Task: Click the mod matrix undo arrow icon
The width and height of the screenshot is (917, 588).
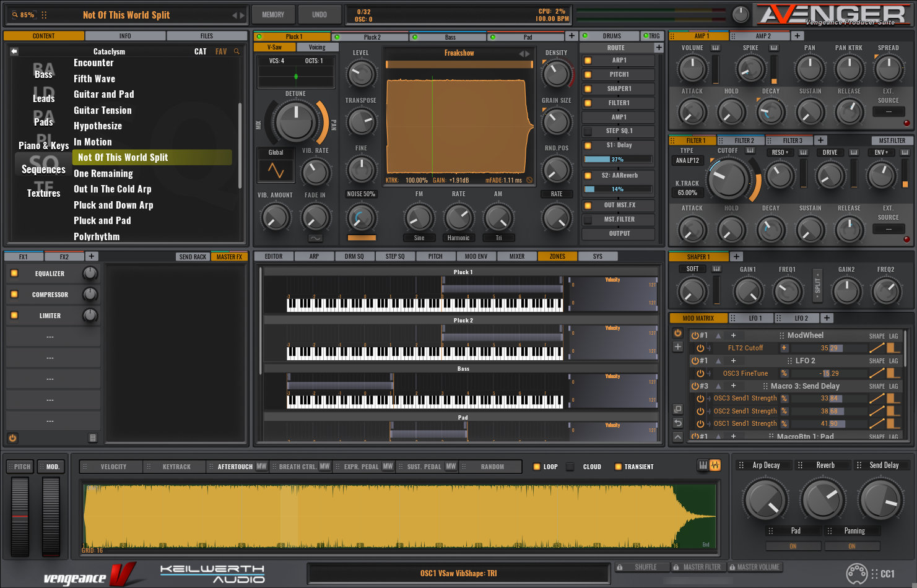Action: coord(678,423)
